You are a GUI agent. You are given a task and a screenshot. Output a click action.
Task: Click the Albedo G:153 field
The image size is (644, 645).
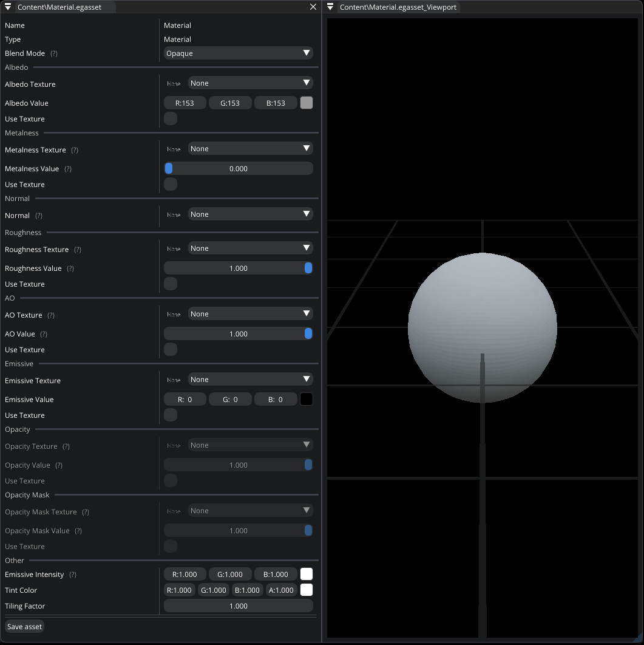tap(230, 103)
